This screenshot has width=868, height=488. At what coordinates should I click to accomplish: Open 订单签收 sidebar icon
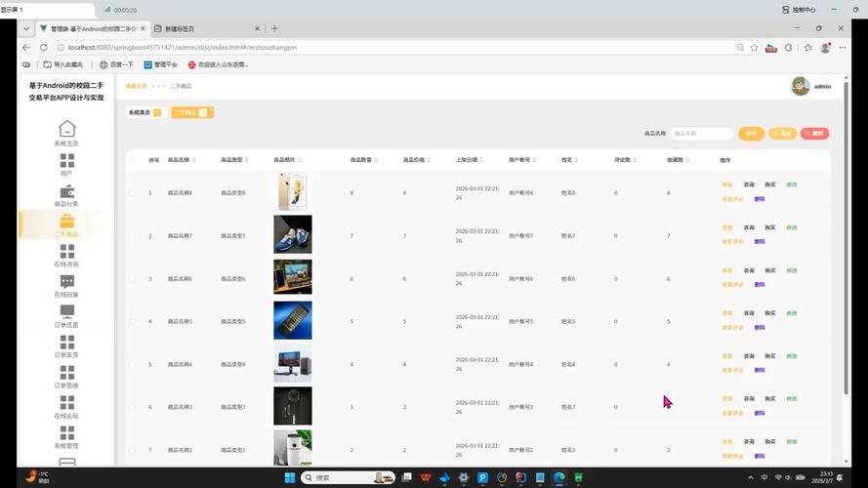click(67, 373)
